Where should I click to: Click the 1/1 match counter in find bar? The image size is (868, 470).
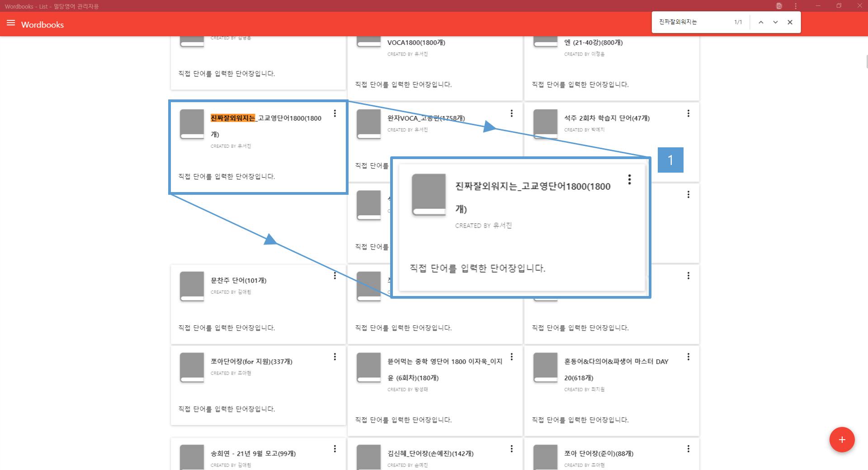(738, 22)
